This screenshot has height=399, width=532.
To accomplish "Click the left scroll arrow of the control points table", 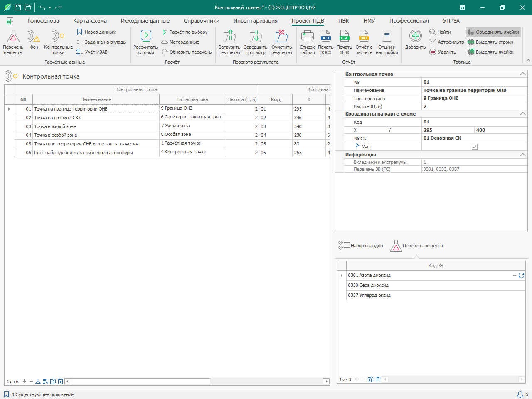I will (68, 381).
